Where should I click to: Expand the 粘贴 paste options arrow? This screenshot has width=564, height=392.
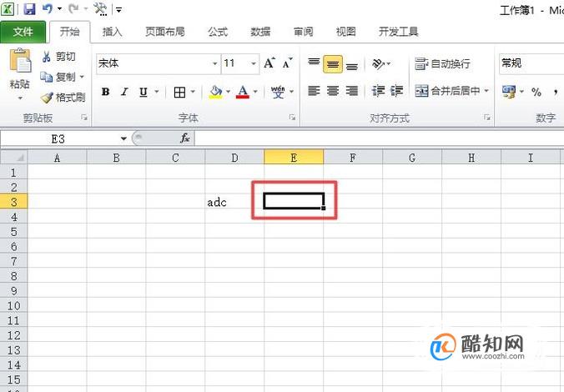coord(20,98)
